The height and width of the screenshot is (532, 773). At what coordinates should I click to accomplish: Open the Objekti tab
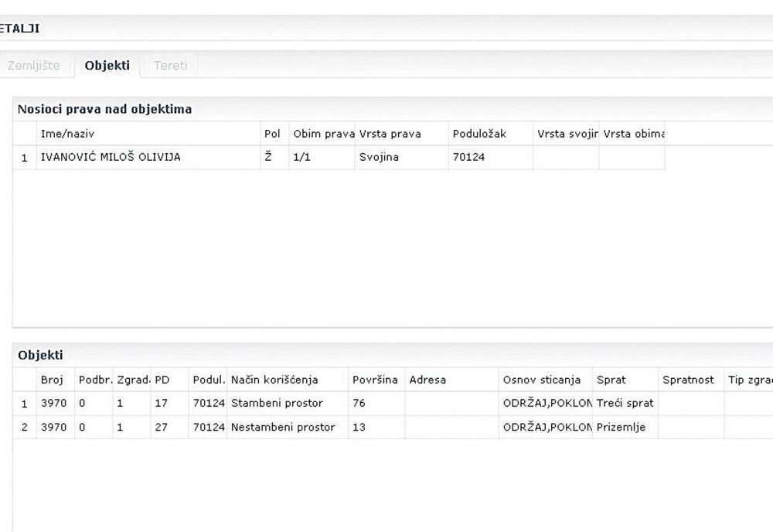click(x=107, y=66)
